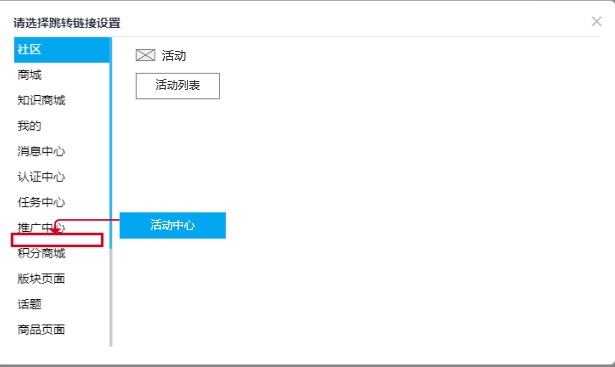Choose the 任务中心 entry
This screenshot has width=615, height=367.
click(41, 202)
